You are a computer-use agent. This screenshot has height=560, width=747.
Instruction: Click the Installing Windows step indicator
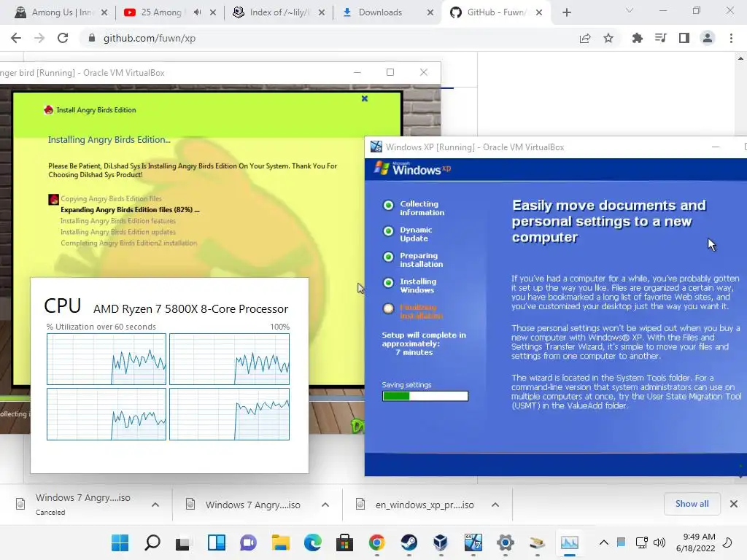point(388,282)
